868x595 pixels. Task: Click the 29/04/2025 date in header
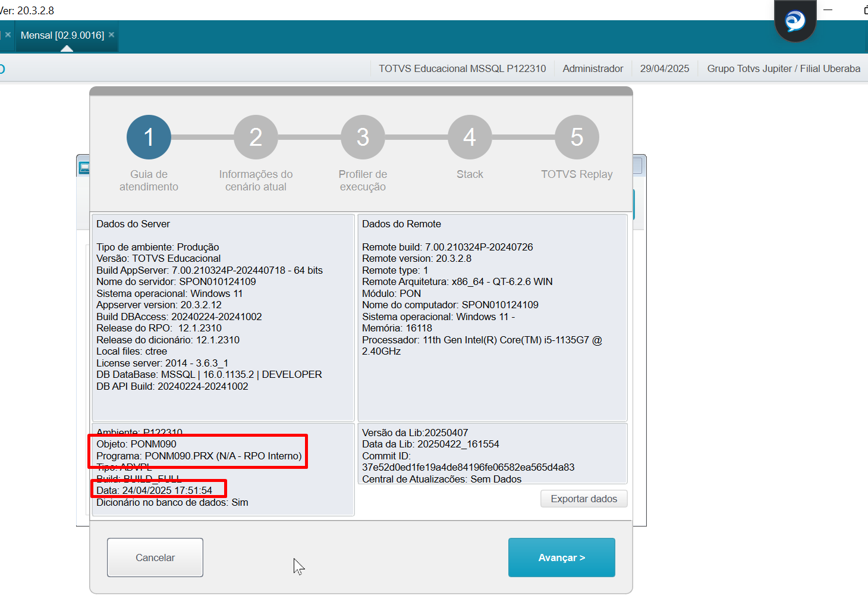(665, 68)
